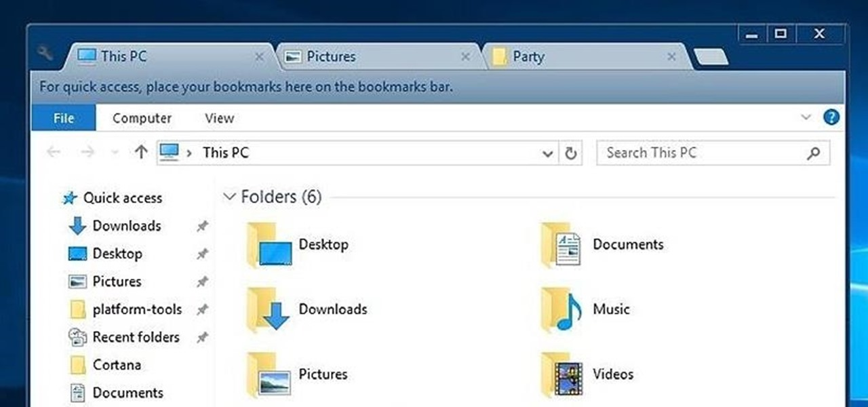
Task: Click the refresh icon next to address bar
Action: coord(570,153)
